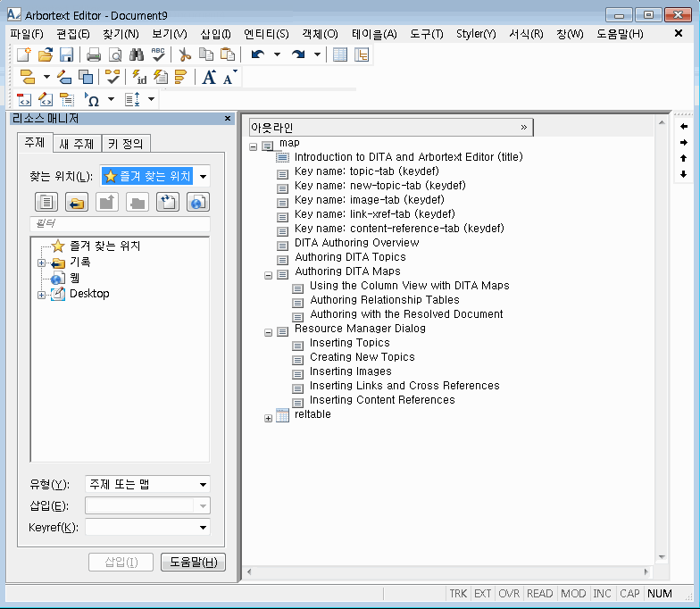Open the 유형 주제 또는 맵 dropdown
The image size is (700, 609).
tap(204, 484)
